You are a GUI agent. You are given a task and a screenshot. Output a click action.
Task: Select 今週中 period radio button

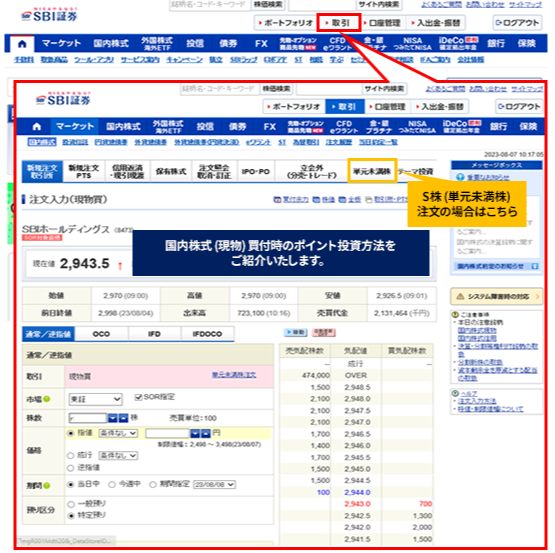pyautogui.click(x=112, y=484)
